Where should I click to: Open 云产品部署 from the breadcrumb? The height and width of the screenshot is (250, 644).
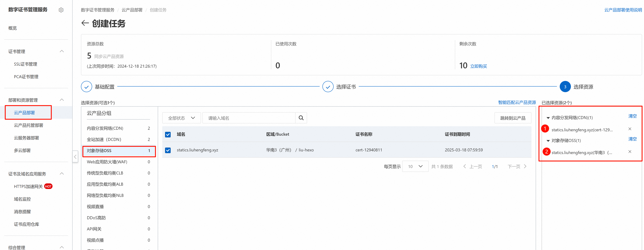click(132, 10)
